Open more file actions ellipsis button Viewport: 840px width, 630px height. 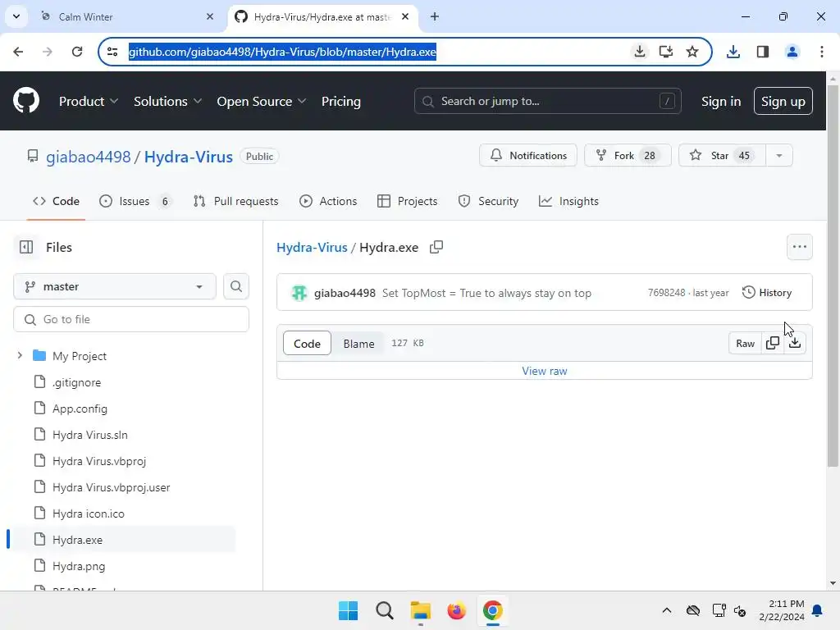(799, 247)
